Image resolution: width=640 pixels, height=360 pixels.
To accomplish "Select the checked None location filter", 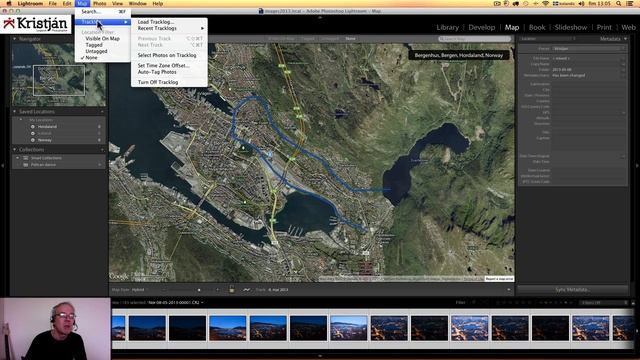I will tap(91, 58).
